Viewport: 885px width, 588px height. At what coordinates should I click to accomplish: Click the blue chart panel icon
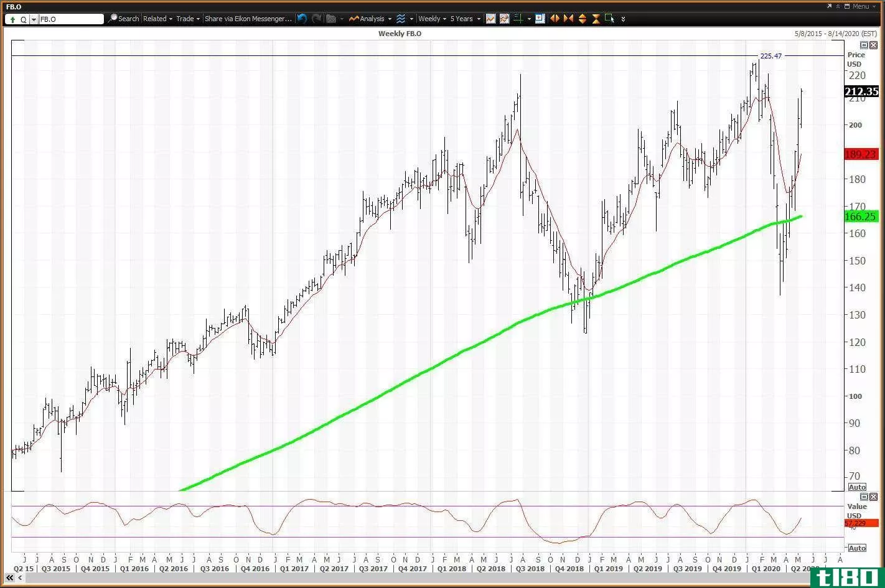point(540,19)
